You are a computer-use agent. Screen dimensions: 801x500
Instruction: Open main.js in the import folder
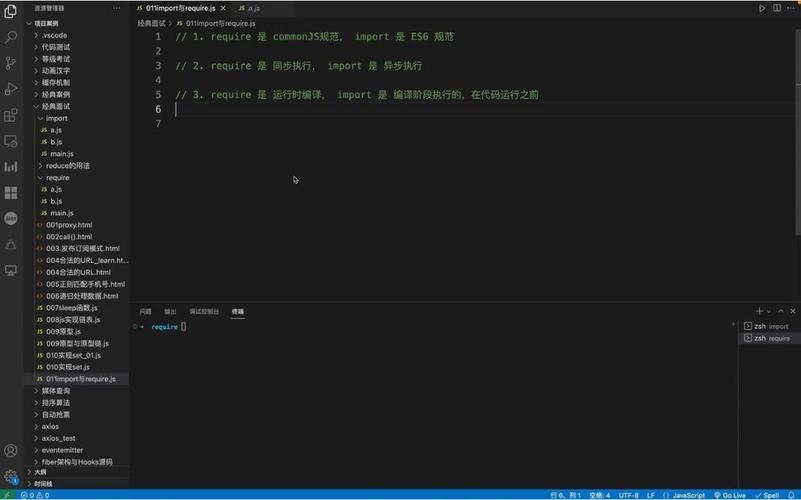coord(77,154)
